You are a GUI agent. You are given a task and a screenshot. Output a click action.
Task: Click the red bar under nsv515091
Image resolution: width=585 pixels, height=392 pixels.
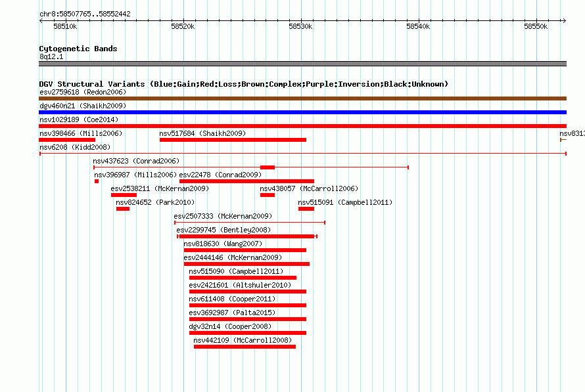pyautogui.click(x=306, y=209)
